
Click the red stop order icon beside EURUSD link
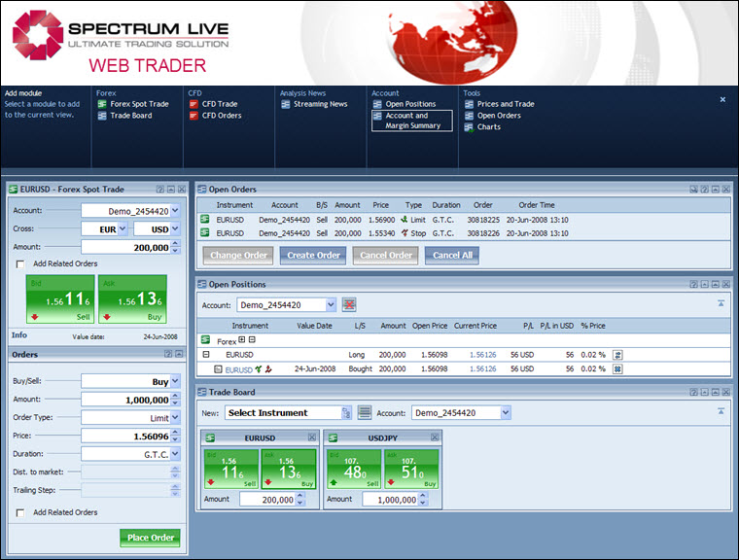click(x=268, y=369)
